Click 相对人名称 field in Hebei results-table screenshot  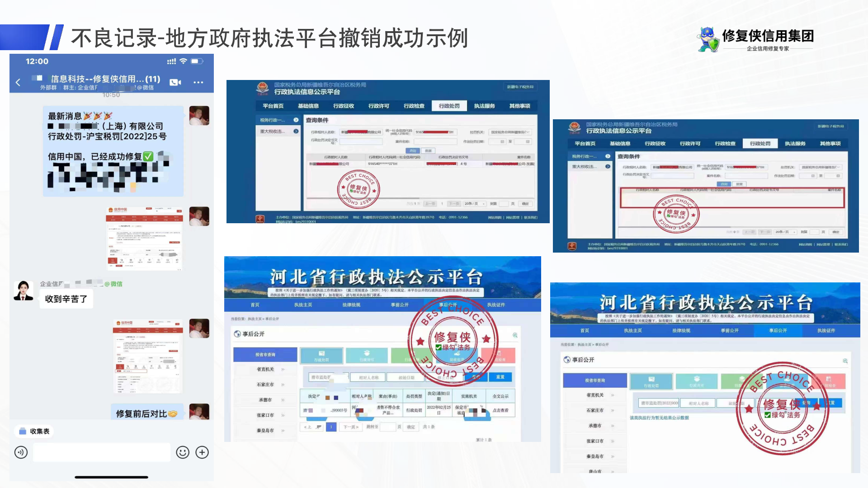tap(368, 377)
